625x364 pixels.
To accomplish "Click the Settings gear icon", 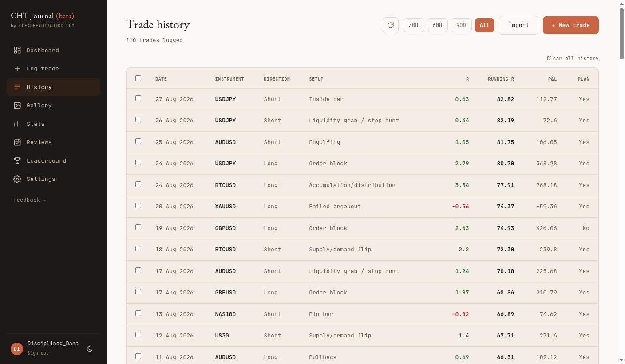I will tap(17, 179).
